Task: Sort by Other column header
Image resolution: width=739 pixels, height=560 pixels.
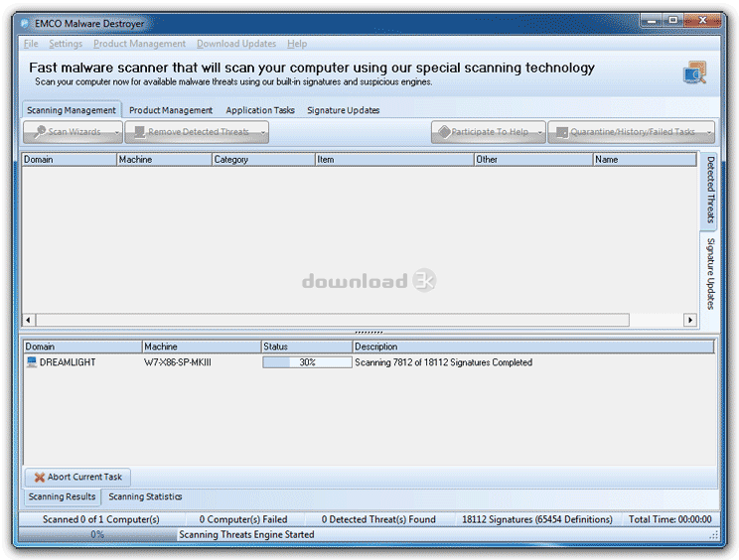Action: [x=533, y=159]
